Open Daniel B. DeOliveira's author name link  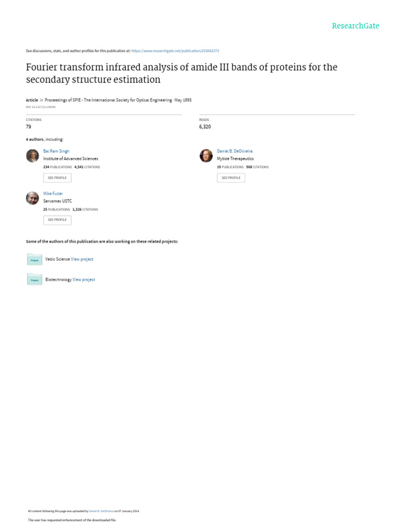tap(235, 151)
